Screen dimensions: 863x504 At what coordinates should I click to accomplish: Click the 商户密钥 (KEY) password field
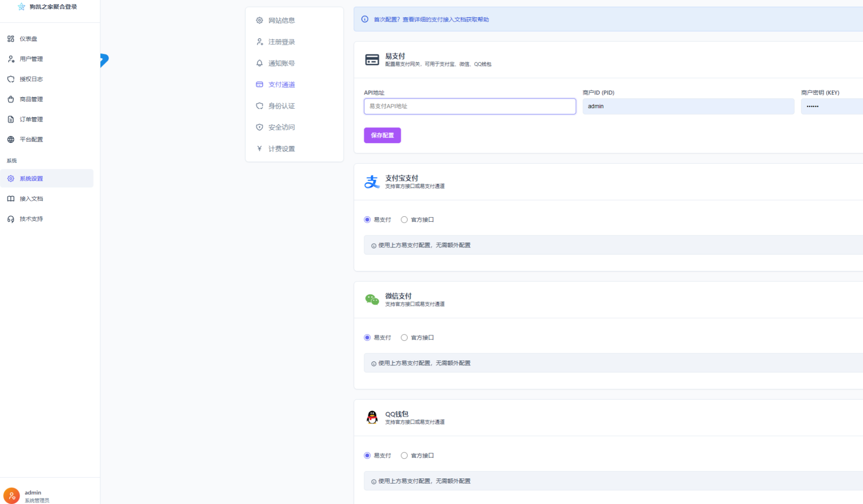coord(832,106)
